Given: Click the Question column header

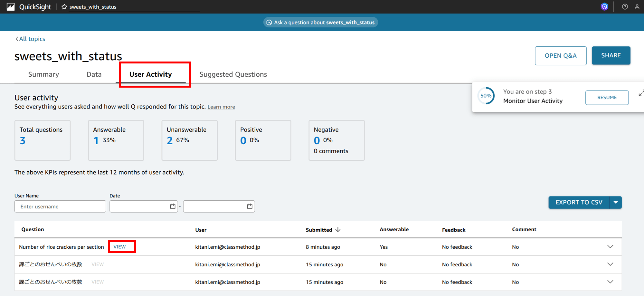Looking at the screenshot, I should tap(33, 229).
